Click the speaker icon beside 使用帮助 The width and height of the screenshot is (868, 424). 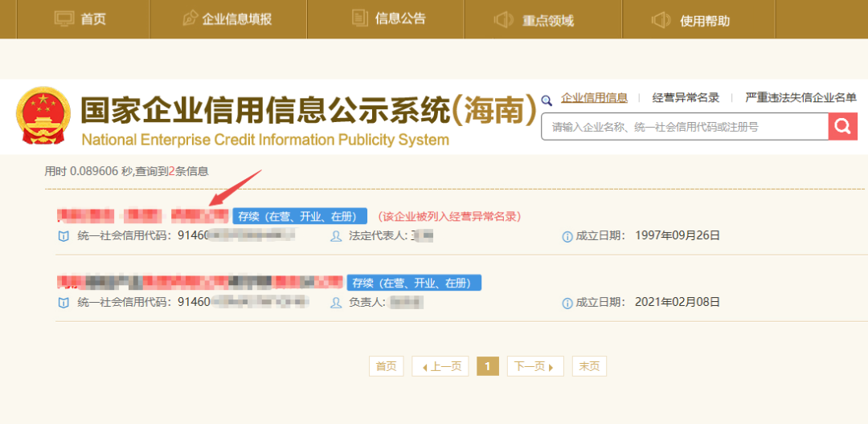661,21
